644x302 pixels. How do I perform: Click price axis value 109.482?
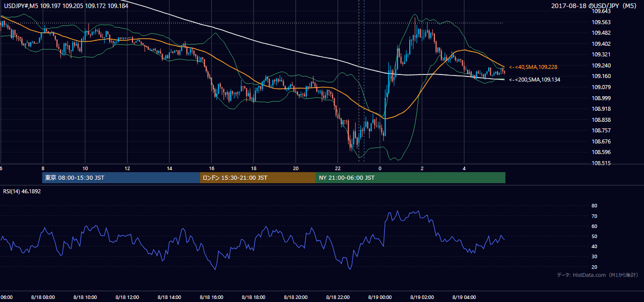tap(601, 33)
